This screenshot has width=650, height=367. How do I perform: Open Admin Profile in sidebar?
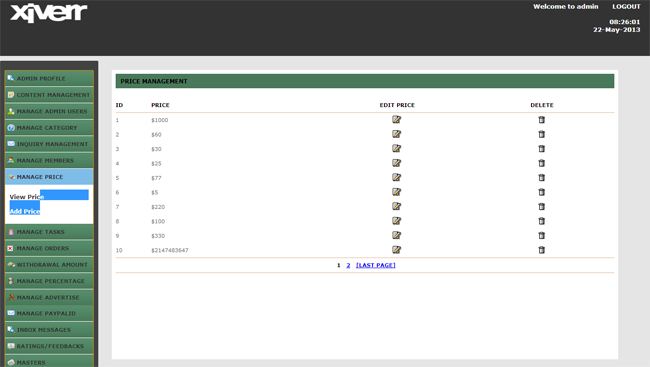(49, 78)
